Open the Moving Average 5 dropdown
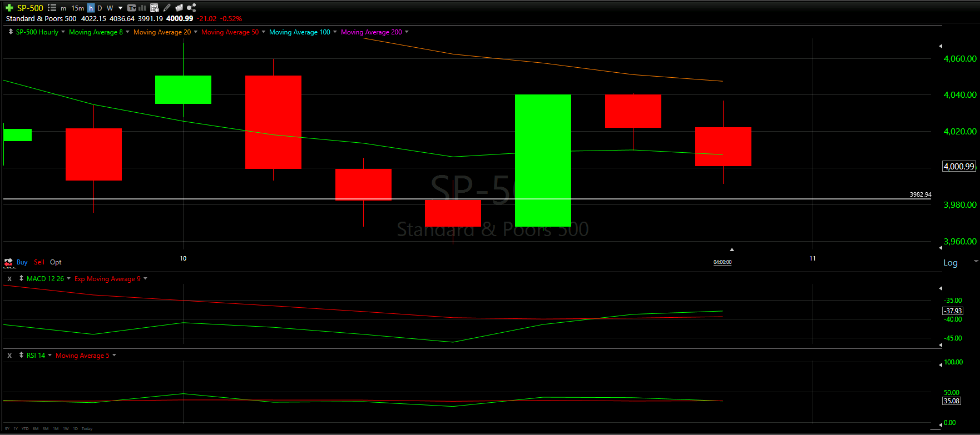 click(114, 355)
